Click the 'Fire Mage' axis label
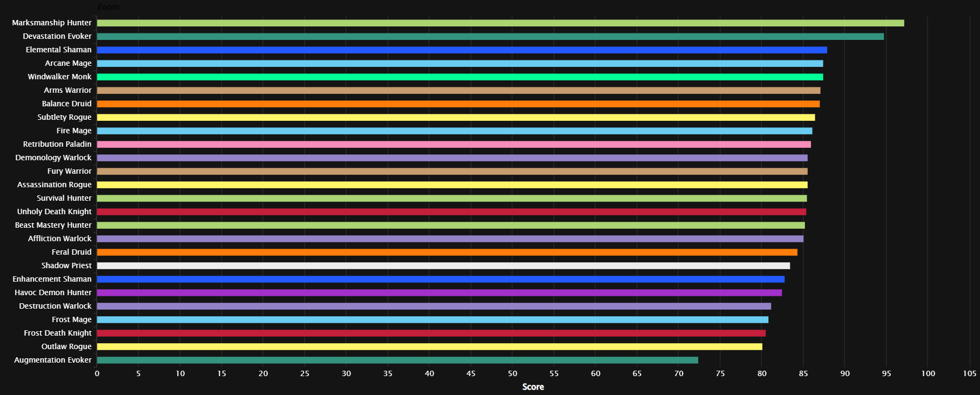The height and width of the screenshot is (395, 980). point(74,131)
